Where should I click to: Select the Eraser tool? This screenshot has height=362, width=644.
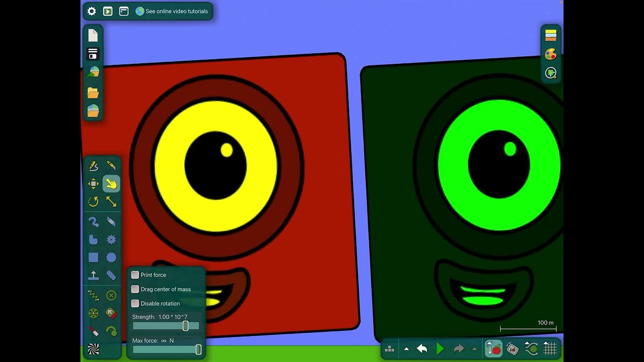click(111, 222)
